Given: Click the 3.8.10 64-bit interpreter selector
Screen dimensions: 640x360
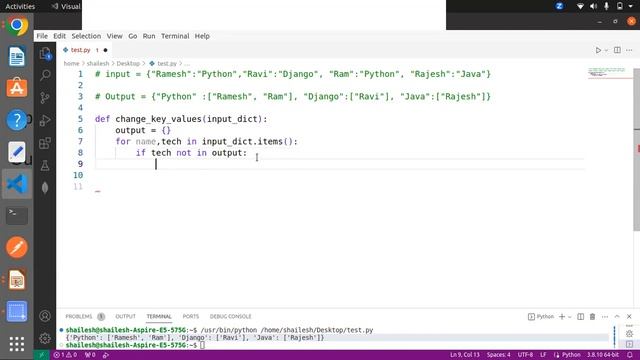Looking at the screenshot, I should tap(603, 355).
